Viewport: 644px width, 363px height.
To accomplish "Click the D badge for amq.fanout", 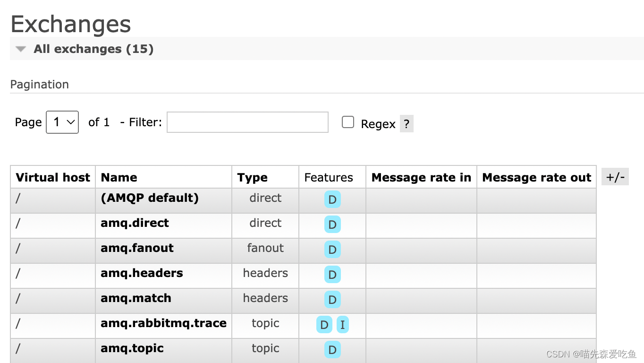I will pos(332,250).
